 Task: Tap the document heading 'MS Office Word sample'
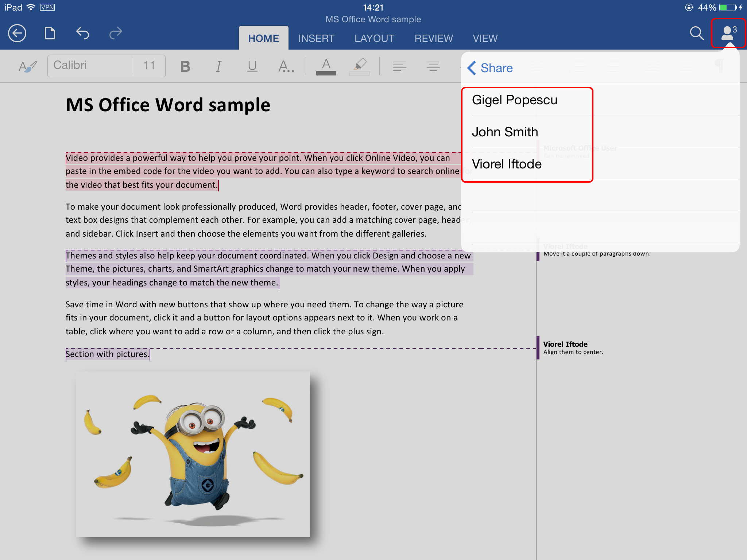click(168, 105)
